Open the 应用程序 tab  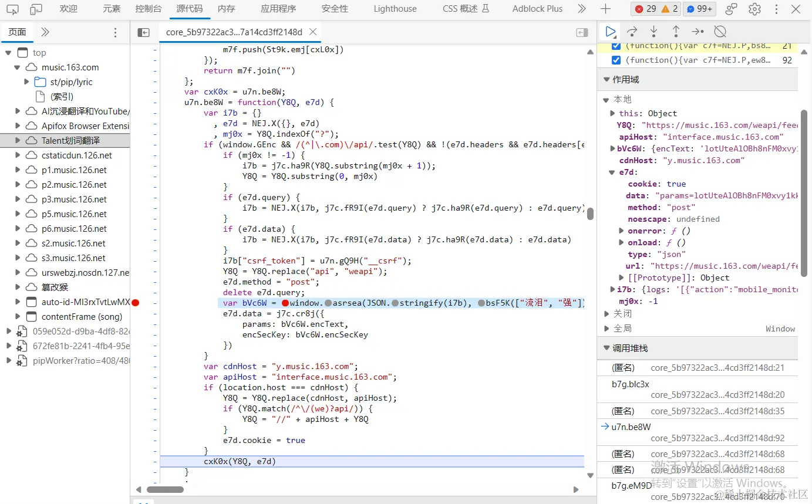[278, 9]
